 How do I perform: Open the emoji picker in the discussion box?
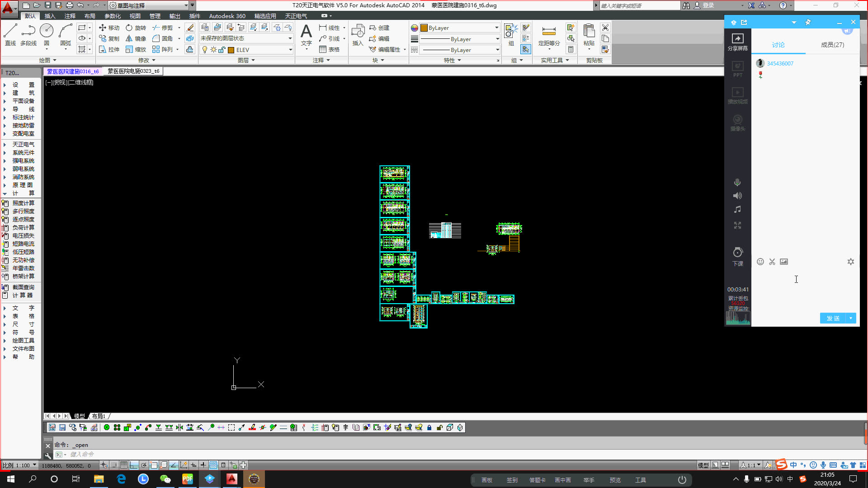pyautogui.click(x=760, y=262)
